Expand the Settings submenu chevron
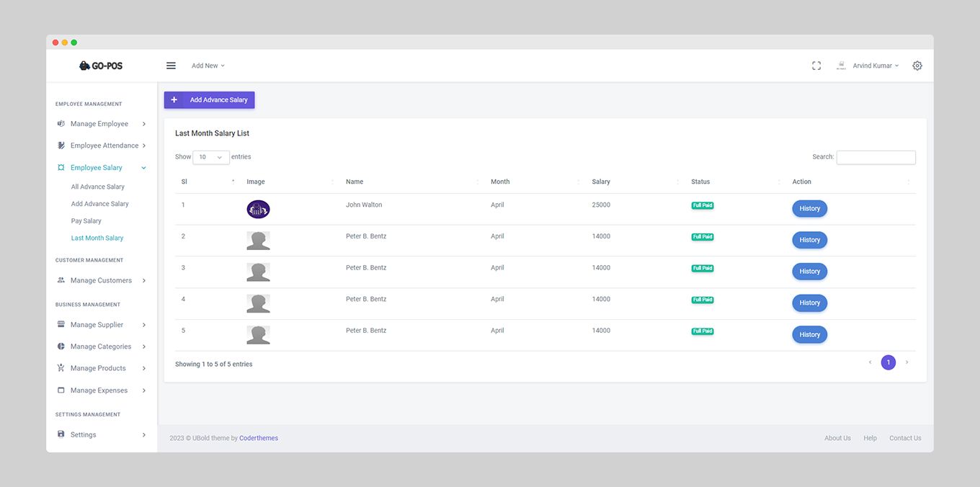The width and height of the screenshot is (980, 487). pos(144,434)
